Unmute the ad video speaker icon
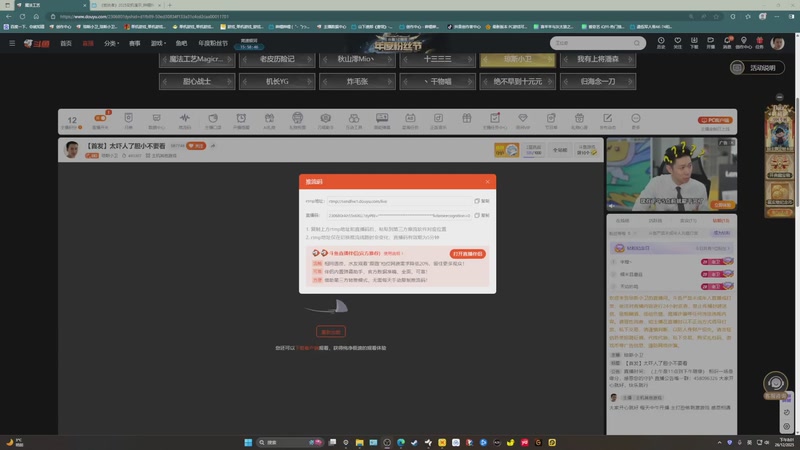Image resolution: width=800 pixels, height=450 pixels. (612, 206)
